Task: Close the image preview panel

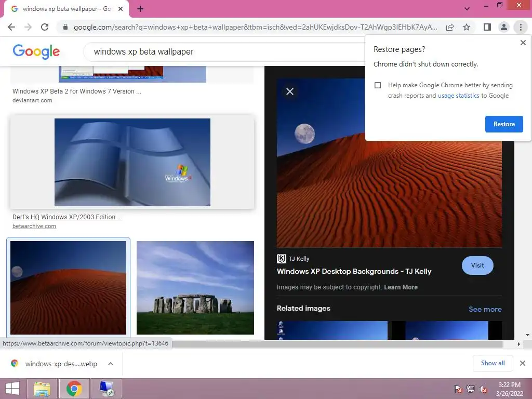Action: pyautogui.click(x=290, y=91)
